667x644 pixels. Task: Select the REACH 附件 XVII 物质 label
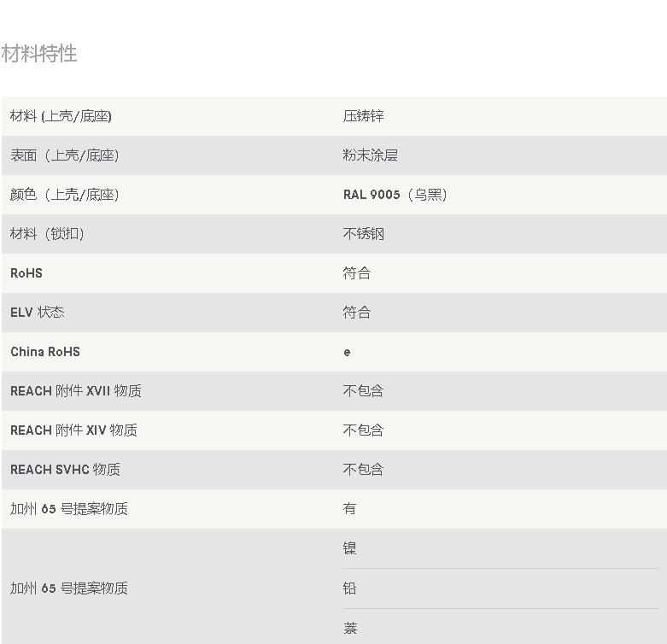click(x=76, y=391)
